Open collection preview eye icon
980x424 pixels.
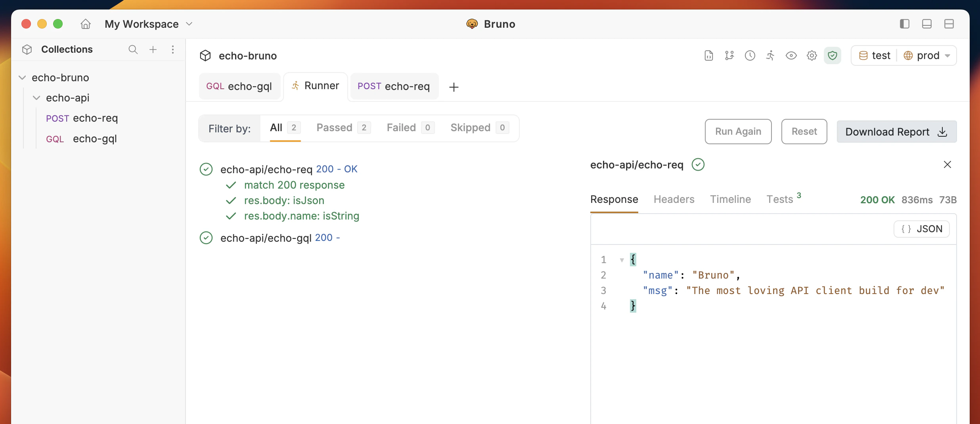coord(791,55)
